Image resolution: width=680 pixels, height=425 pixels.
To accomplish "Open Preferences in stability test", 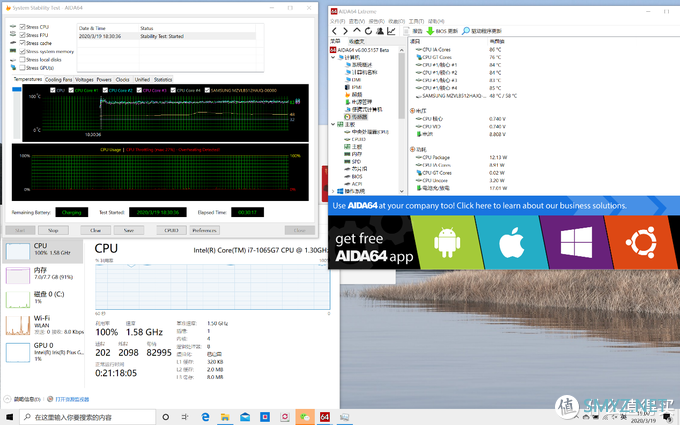I will point(204,230).
